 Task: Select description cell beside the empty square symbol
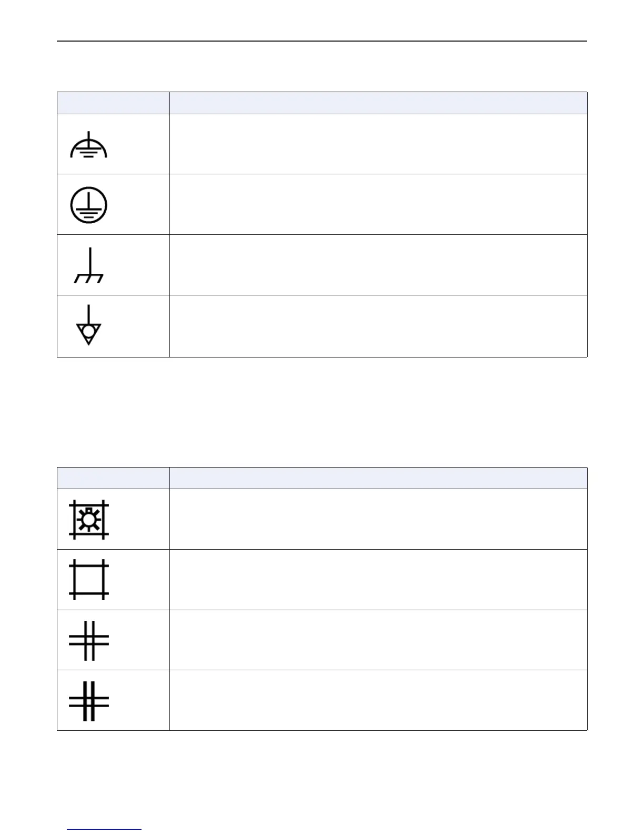coord(378,580)
